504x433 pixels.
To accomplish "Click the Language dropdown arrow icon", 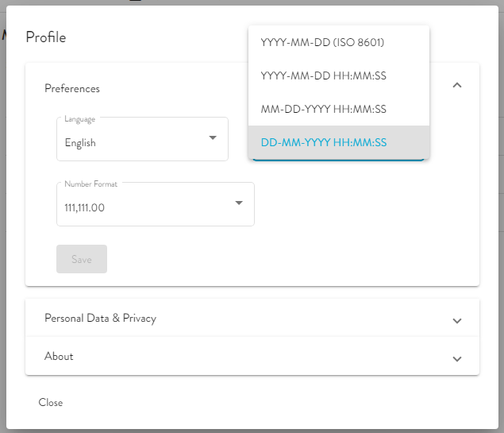I will pyautogui.click(x=213, y=137).
